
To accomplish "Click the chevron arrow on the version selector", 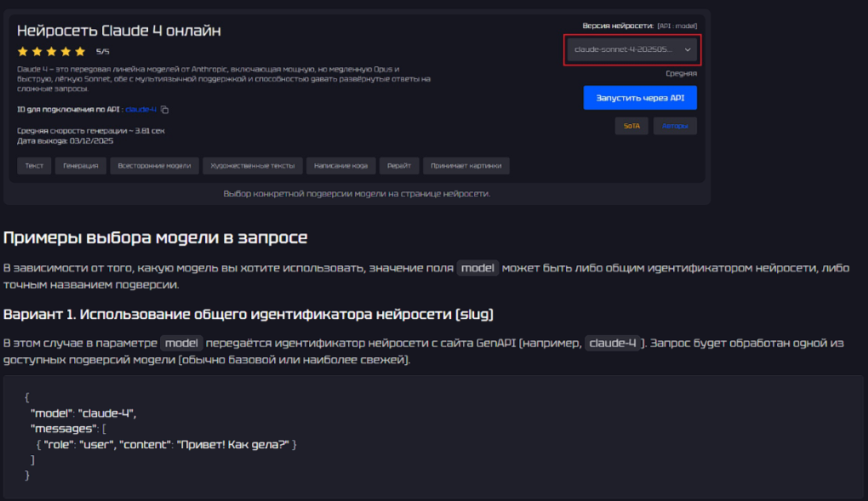I will click(688, 49).
